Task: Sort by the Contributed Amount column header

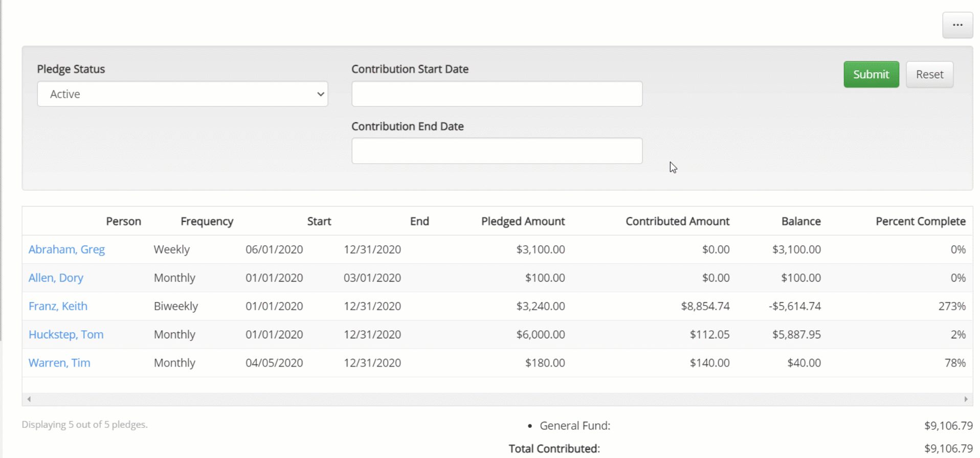Action: coord(677,221)
